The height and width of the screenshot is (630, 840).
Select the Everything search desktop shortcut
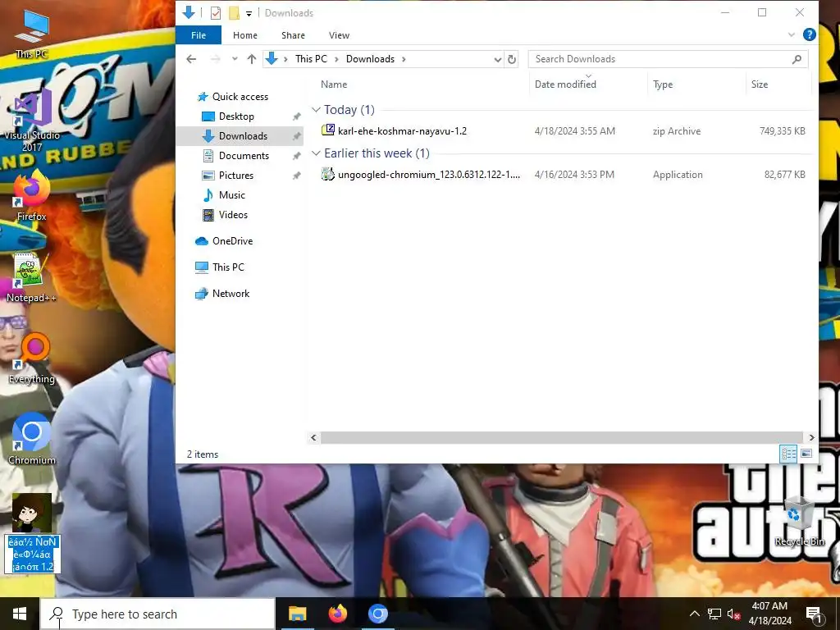pyautogui.click(x=32, y=359)
